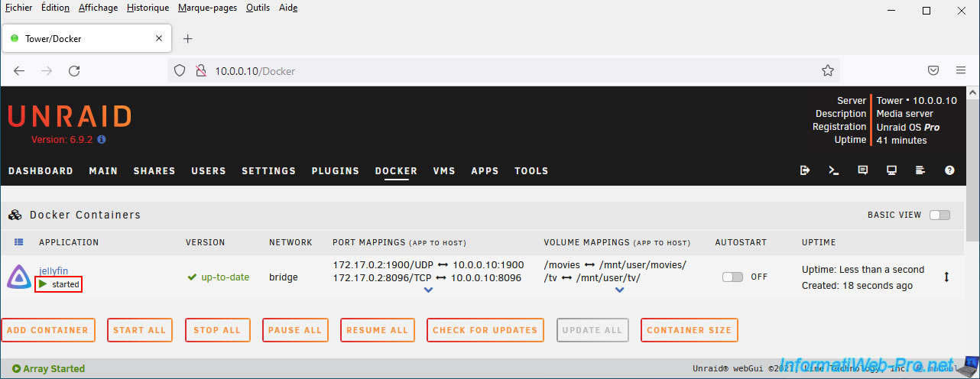980x379 pixels.
Task: Open the Historique menu
Action: [148, 8]
